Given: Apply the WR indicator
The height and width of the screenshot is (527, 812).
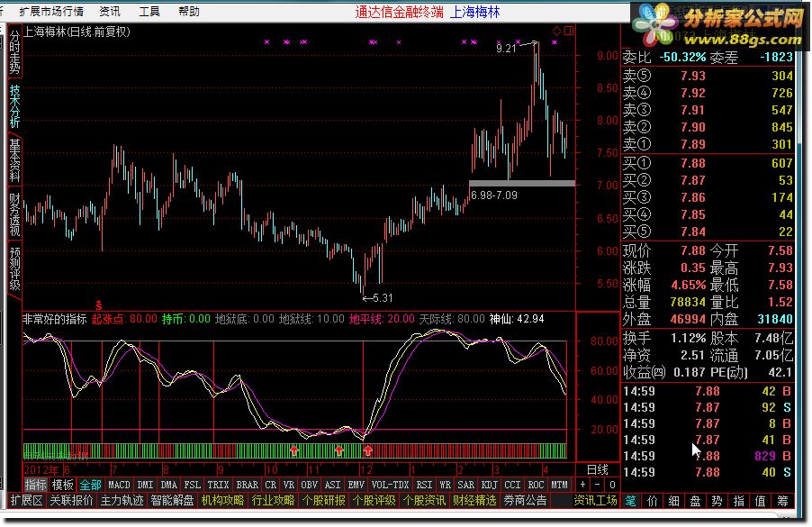Looking at the screenshot, I should (445, 485).
